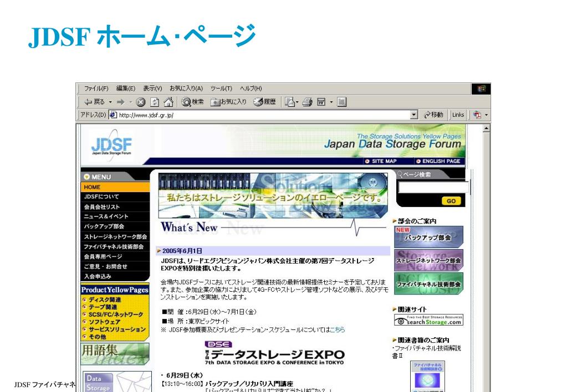Click the 用語集 glossary banner
567x392 pixels.
tap(115, 354)
